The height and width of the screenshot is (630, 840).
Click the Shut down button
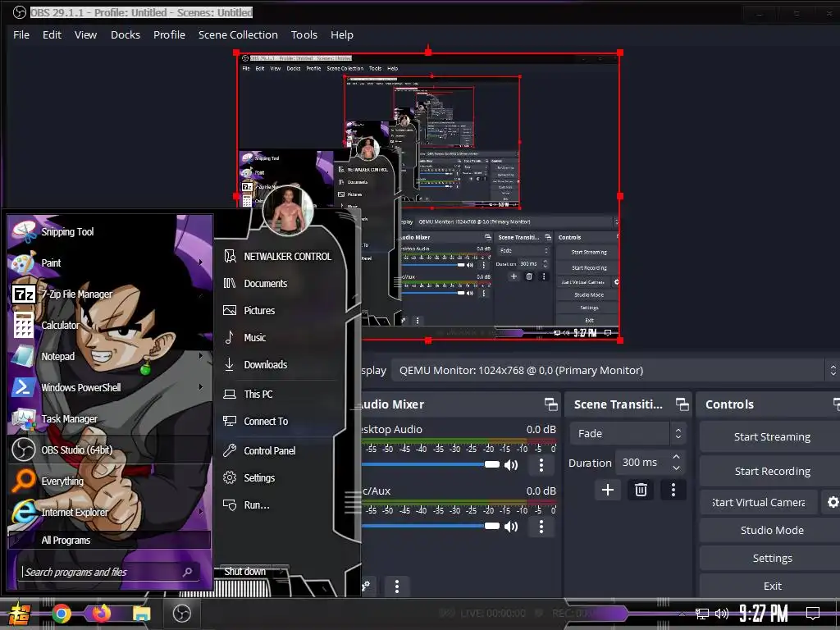click(x=244, y=571)
